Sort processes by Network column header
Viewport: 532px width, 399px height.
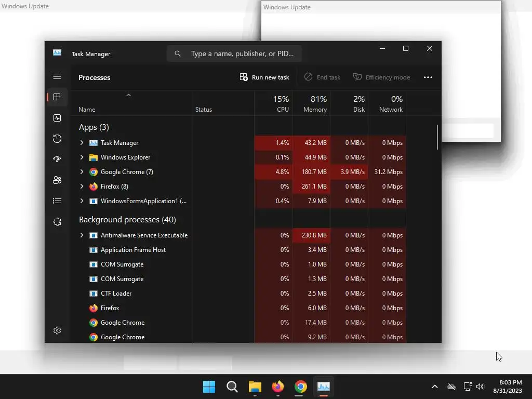(x=387, y=103)
